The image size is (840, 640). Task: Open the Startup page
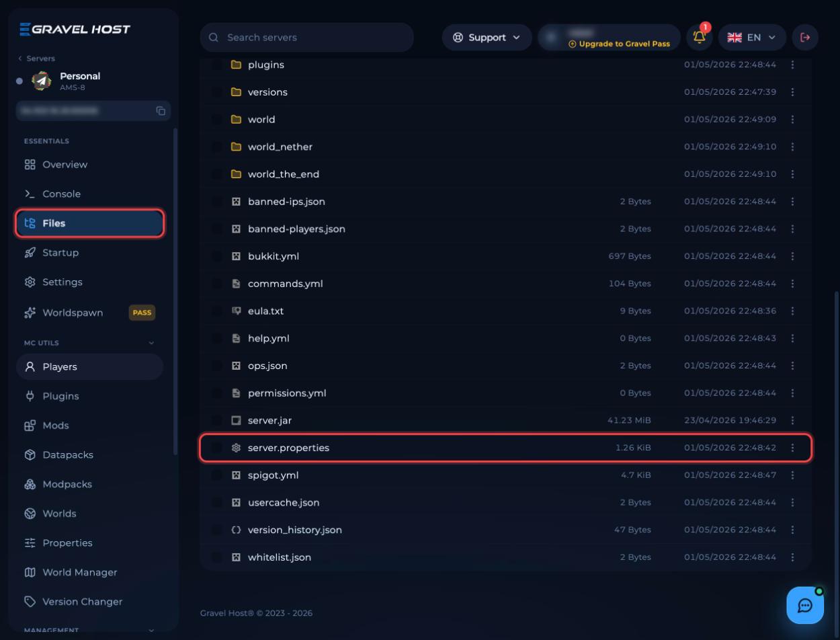89,253
